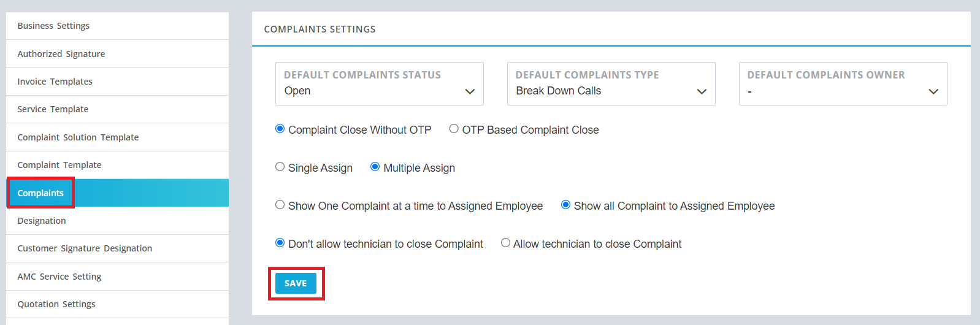The image size is (980, 325).
Task: Select the Complaints sidebar item
Action: tap(117, 193)
